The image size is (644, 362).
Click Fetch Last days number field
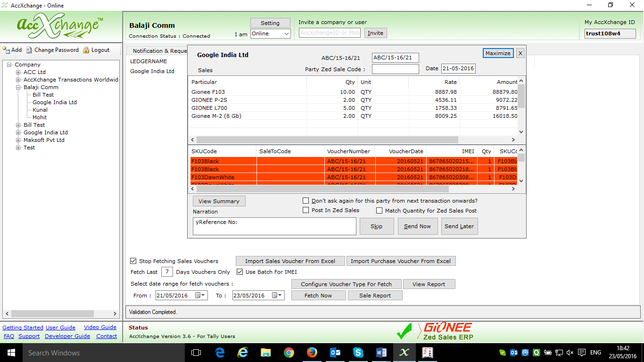[167, 272]
